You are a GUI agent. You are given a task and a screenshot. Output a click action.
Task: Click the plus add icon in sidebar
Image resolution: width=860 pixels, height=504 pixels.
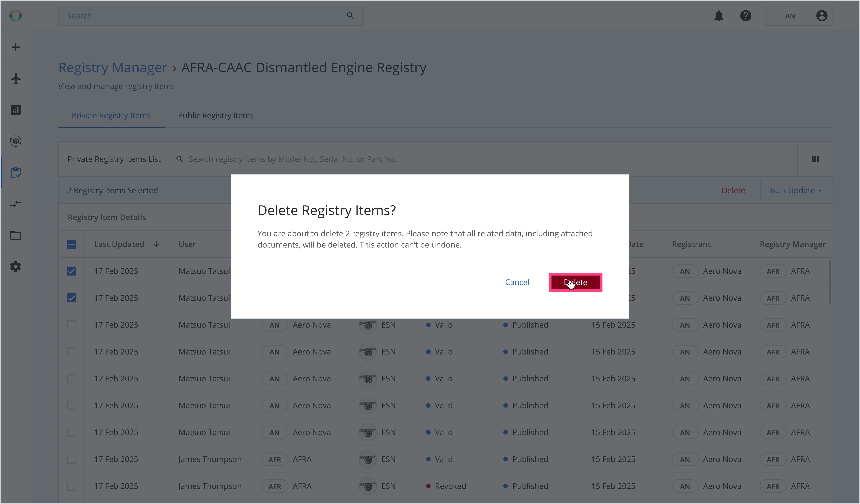pos(16,47)
